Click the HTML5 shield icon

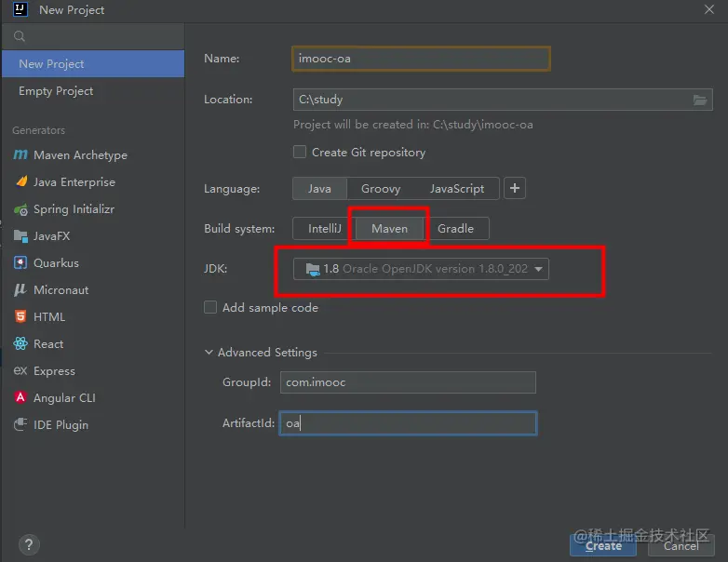(x=20, y=316)
